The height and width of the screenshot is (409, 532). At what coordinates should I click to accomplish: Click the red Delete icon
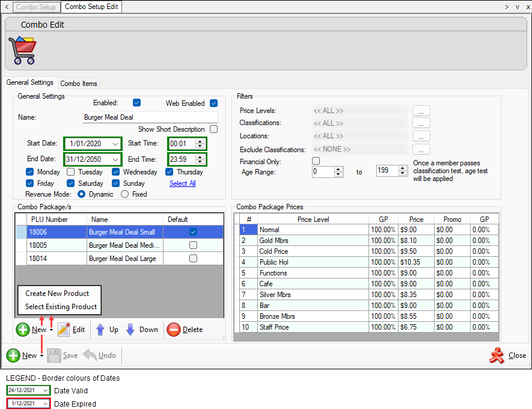tap(174, 330)
